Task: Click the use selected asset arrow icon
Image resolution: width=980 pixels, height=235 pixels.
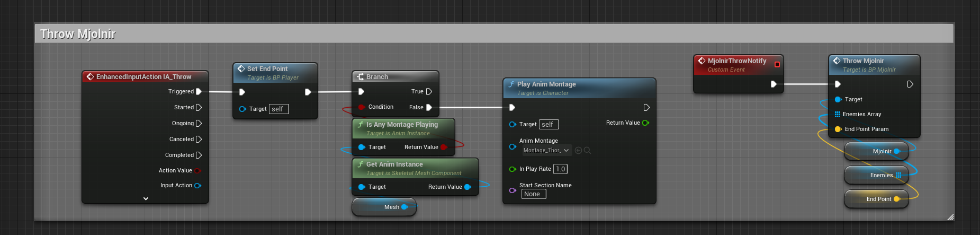Action: point(579,151)
